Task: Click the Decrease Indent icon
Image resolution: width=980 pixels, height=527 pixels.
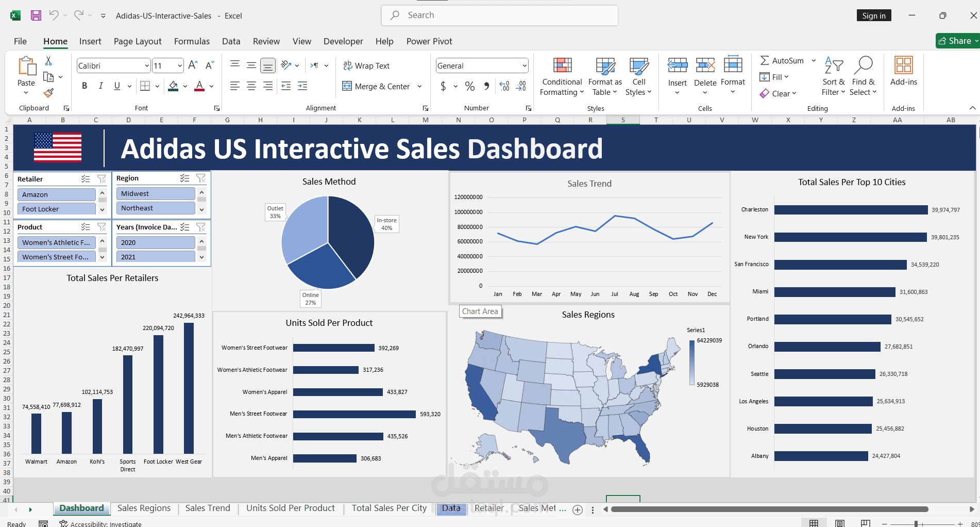Action: [x=286, y=86]
